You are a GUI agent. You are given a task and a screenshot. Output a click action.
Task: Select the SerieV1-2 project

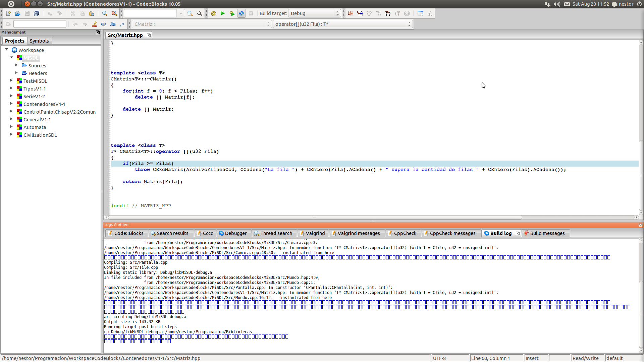point(34,97)
